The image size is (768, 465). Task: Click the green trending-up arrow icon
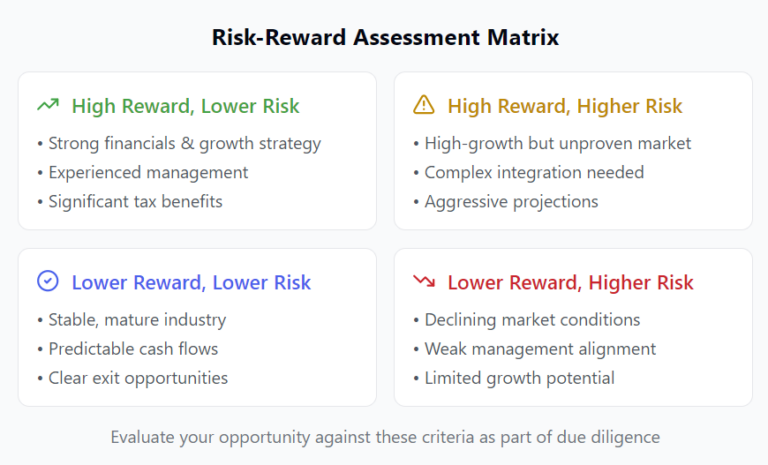[47, 105]
